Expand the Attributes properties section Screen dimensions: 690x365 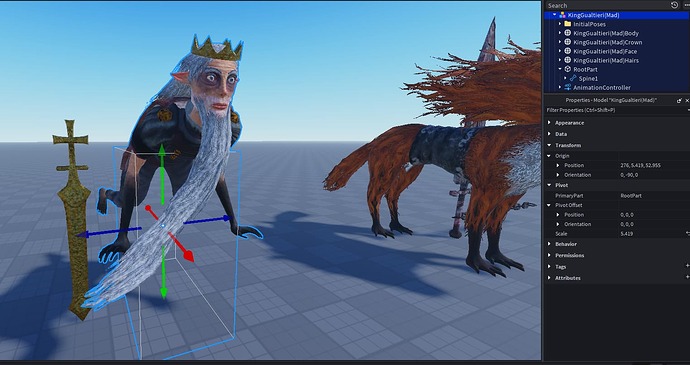pyautogui.click(x=549, y=278)
